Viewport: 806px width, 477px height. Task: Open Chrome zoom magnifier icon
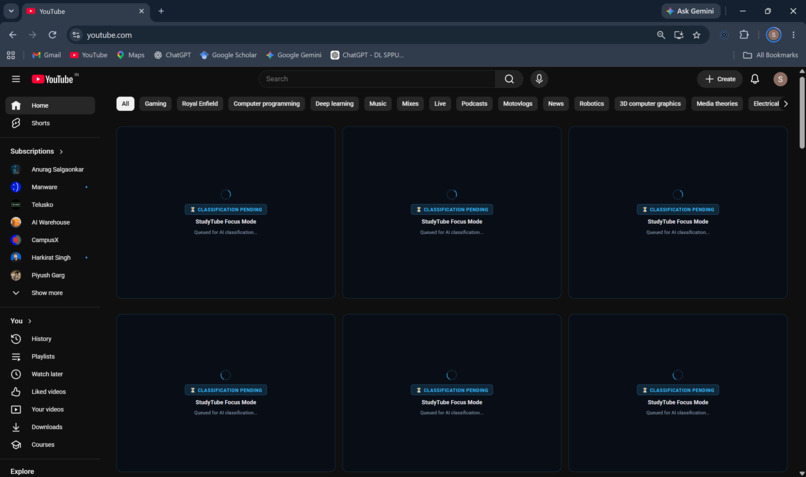click(x=661, y=35)
